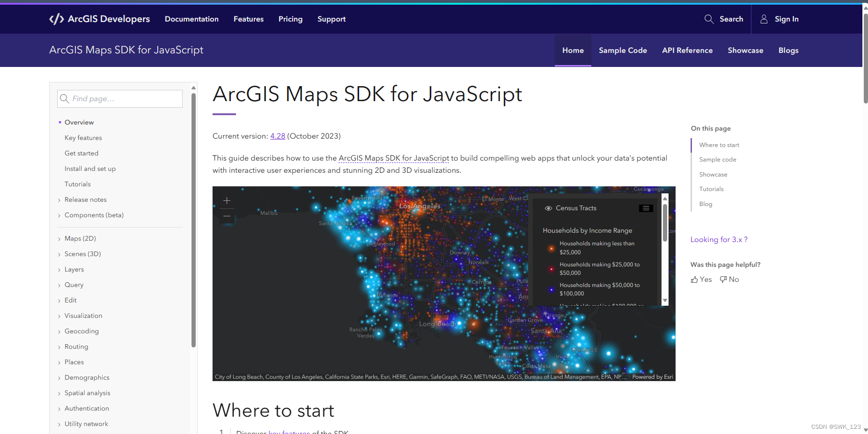Switch to the Sample Code tab

coord(623,50)
